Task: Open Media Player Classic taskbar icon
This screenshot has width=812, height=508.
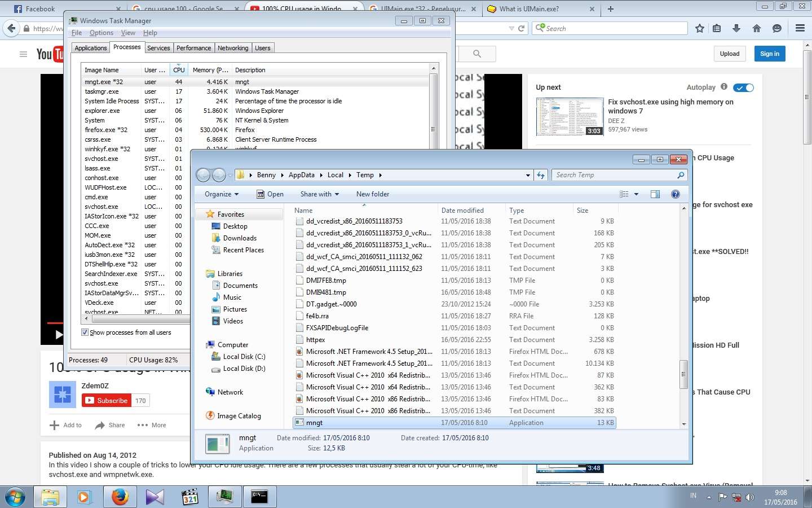Action: 190,497
